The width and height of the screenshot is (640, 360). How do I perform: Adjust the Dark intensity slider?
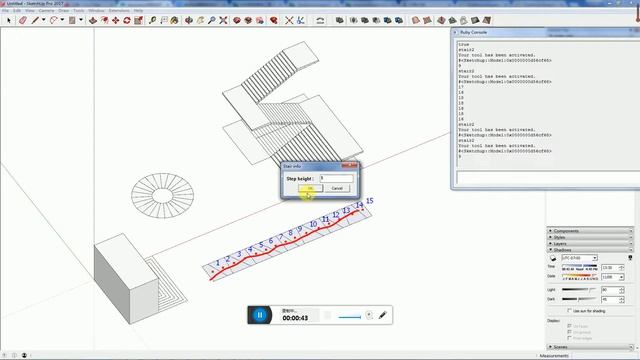[x=579, y=299]
